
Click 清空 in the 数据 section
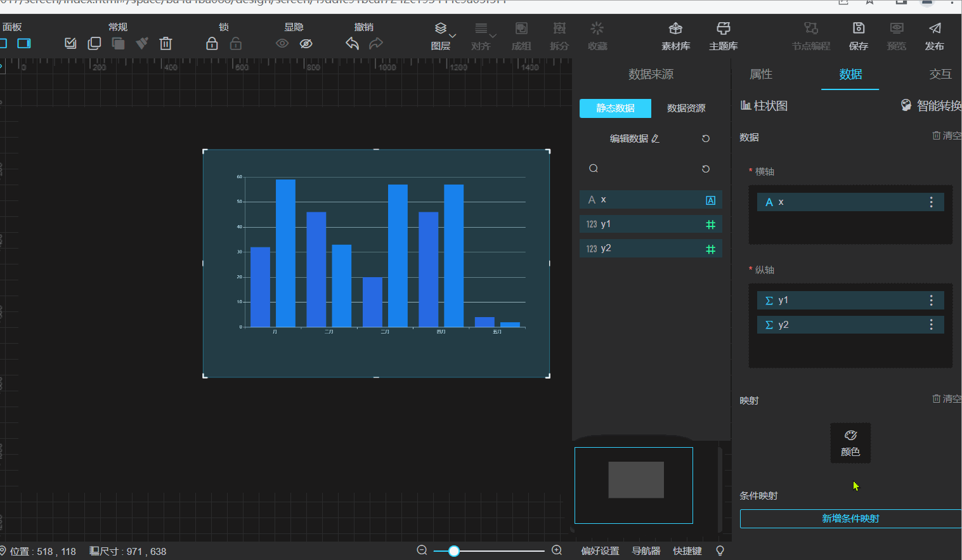coord(947,136)
